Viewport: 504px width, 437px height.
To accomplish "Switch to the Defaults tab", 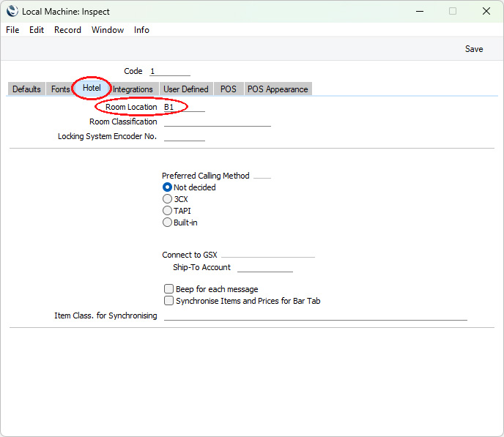I will pyautogui.click(x=26, y=89).
